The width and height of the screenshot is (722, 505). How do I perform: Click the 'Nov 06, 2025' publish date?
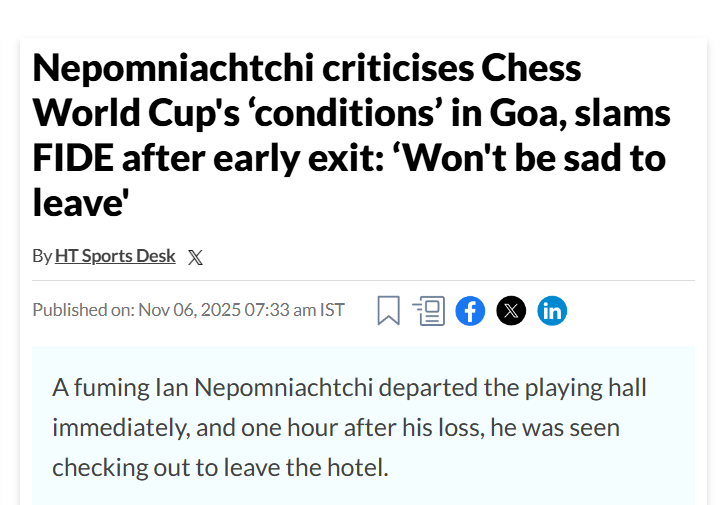[196, 310]
